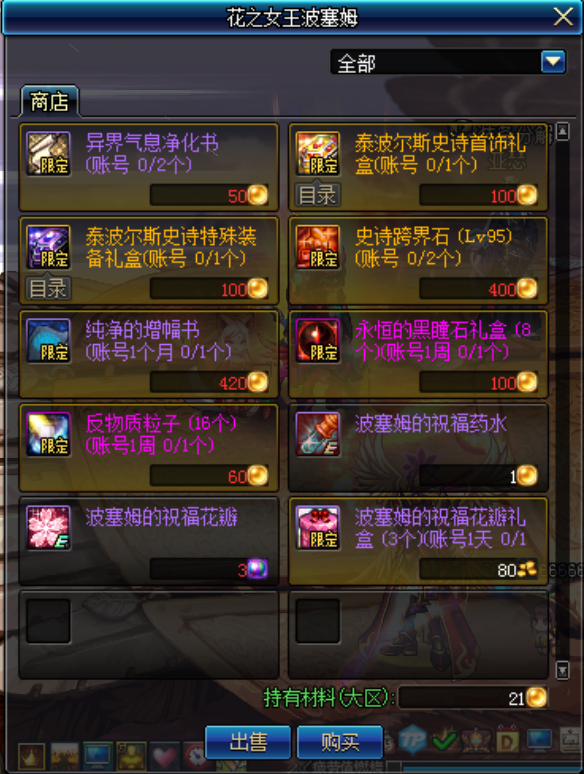The width and height of the screenshot is (584, 774).
Task: Pick the 永恒的黑瞳石礼盒 icon
Action: pos(318,341)
